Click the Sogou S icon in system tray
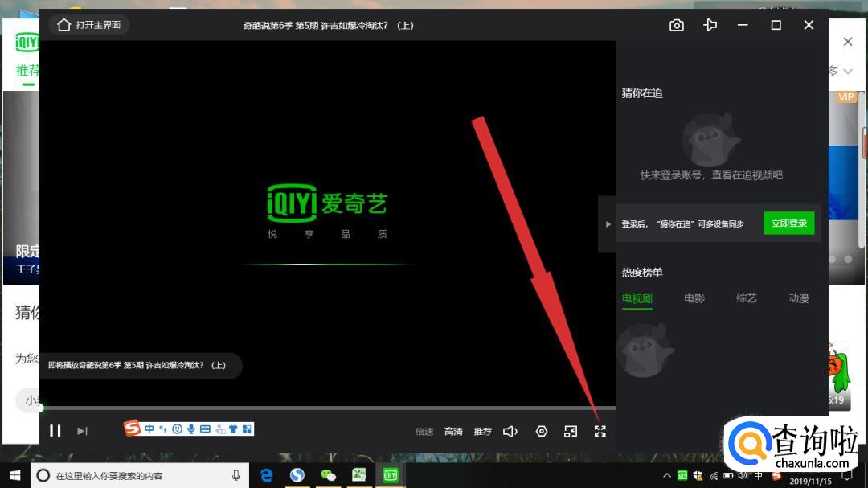 coord(776,475)
